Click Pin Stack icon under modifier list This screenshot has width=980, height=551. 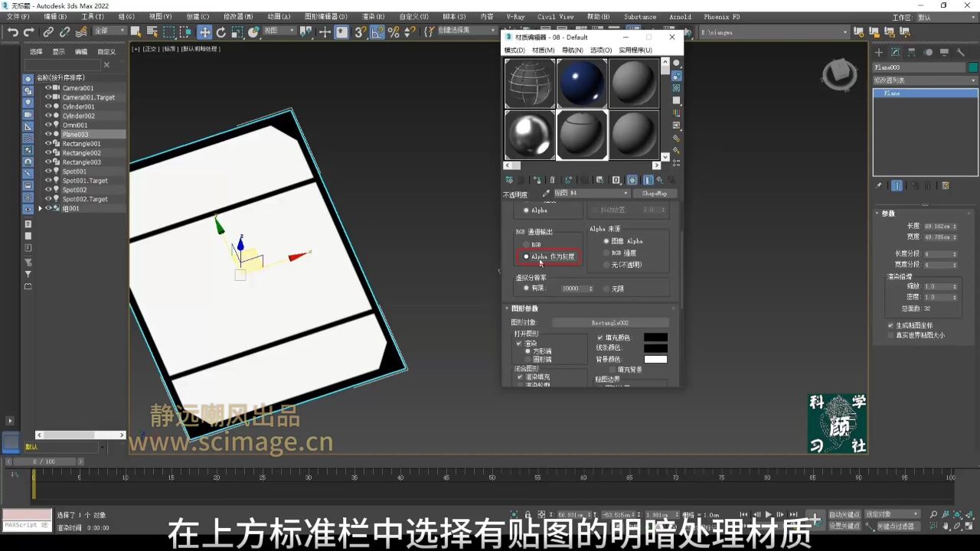(x=879, y=185)
